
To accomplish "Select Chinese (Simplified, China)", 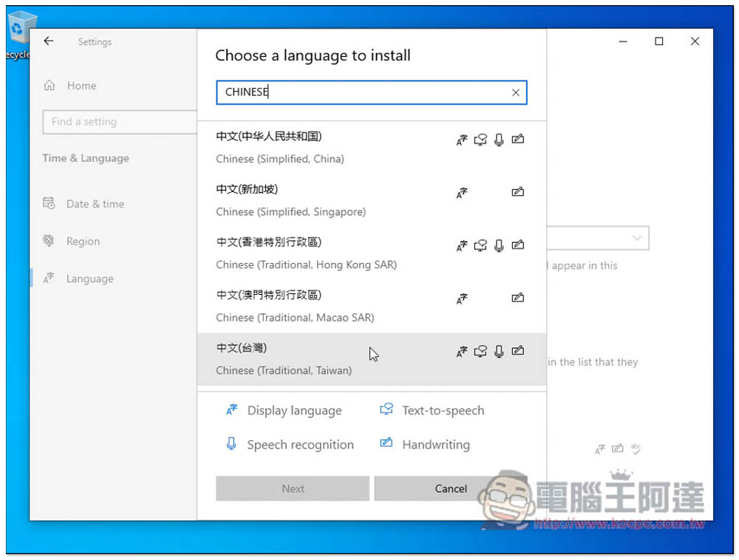I will click(372, 148).
